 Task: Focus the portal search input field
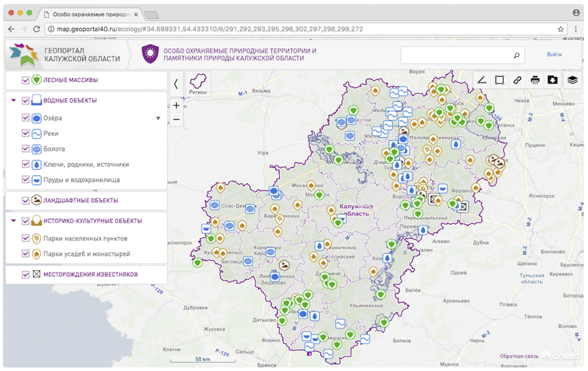pos(463,55)
